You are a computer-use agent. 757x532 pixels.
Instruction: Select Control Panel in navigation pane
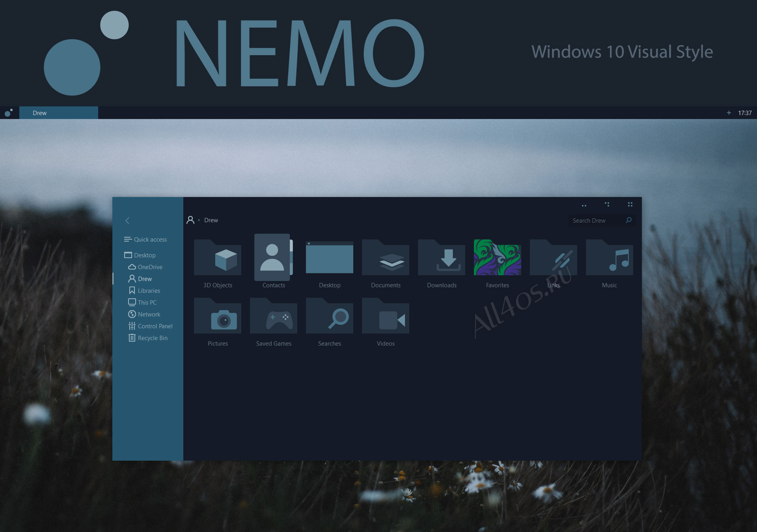[151, 326]
